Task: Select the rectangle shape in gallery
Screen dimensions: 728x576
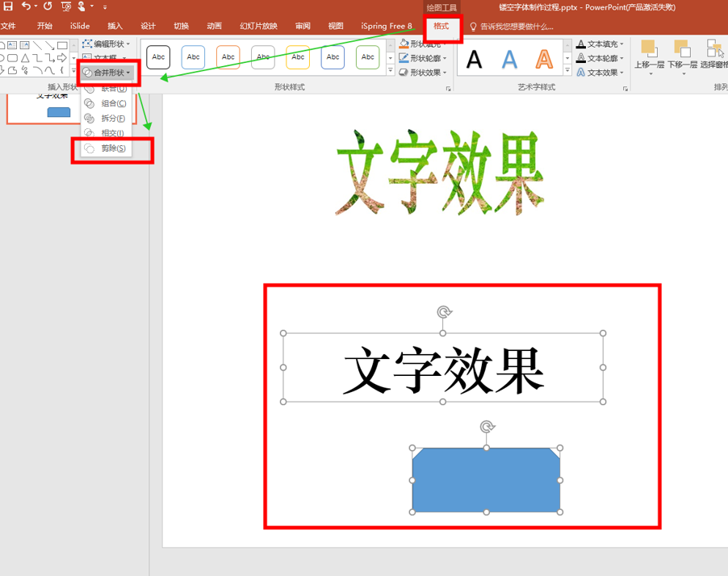Action: [x=62, y=45]
